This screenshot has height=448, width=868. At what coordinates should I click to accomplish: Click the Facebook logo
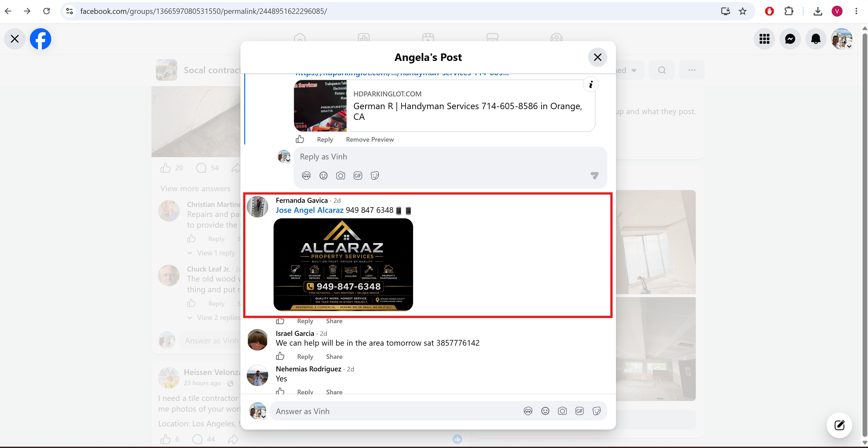tap(40, 39)
